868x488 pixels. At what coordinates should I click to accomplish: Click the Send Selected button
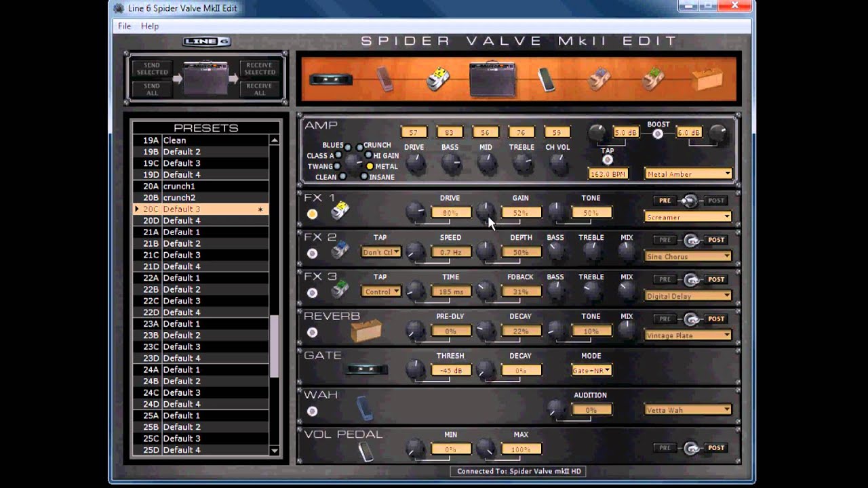(x=152, y=68)
